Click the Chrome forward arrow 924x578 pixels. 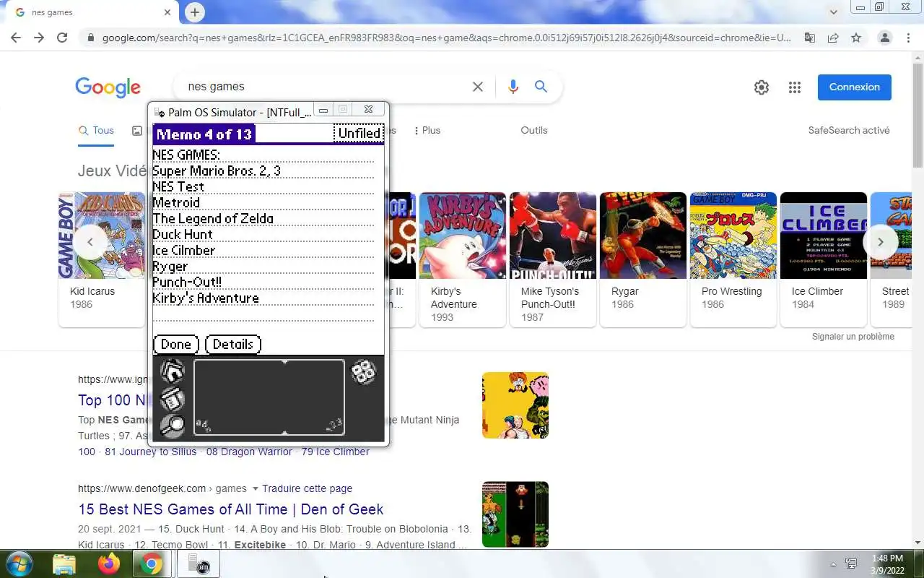coord(39,38)
